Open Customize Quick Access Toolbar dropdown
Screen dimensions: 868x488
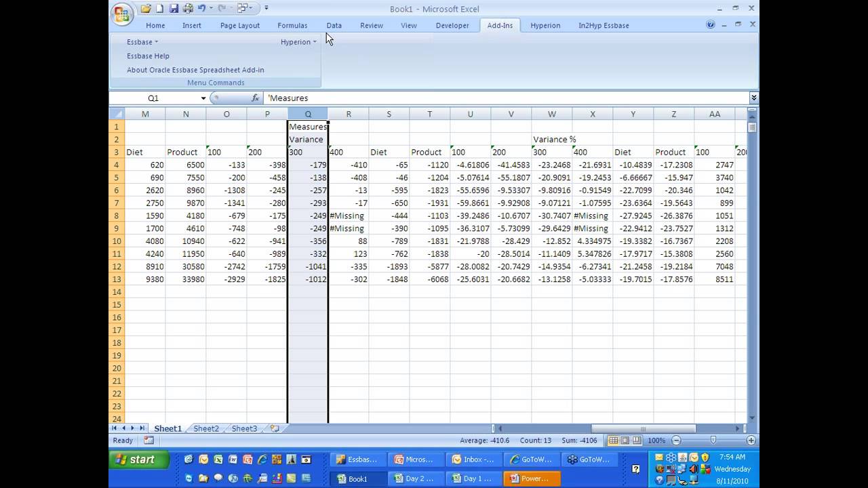point(267,8)
